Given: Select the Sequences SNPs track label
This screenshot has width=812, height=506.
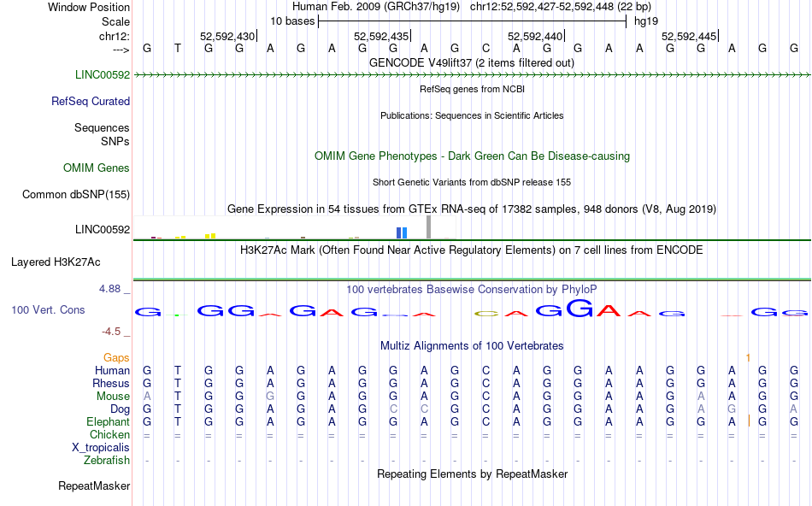Looking at the screenshot, I should pyautogui.click(x=102, y=134).
